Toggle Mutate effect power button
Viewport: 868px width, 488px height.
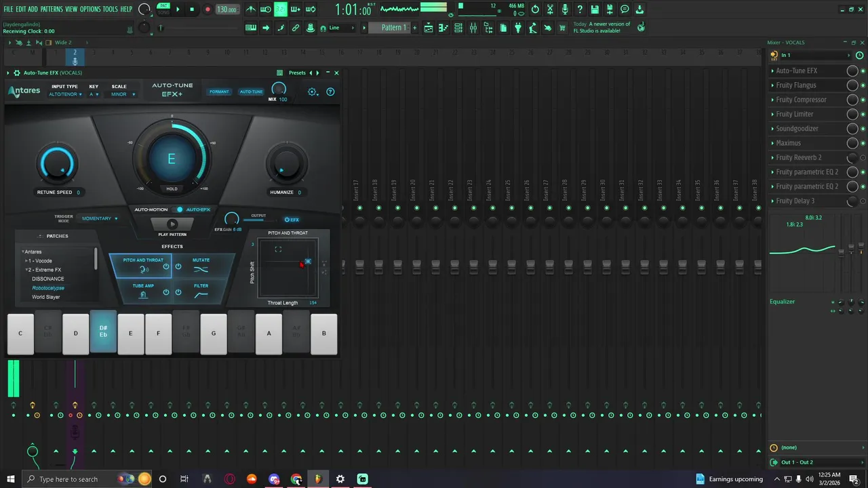pos(178,266)
